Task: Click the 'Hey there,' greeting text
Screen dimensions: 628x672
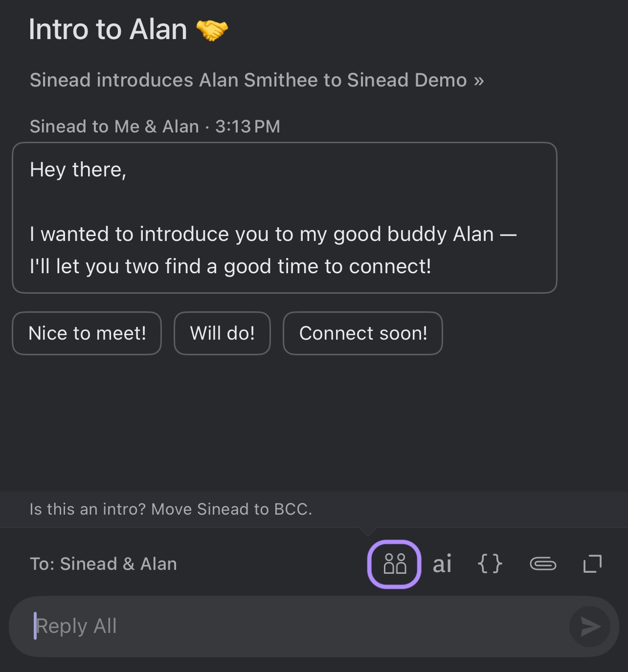Action: tap(78, 170)
